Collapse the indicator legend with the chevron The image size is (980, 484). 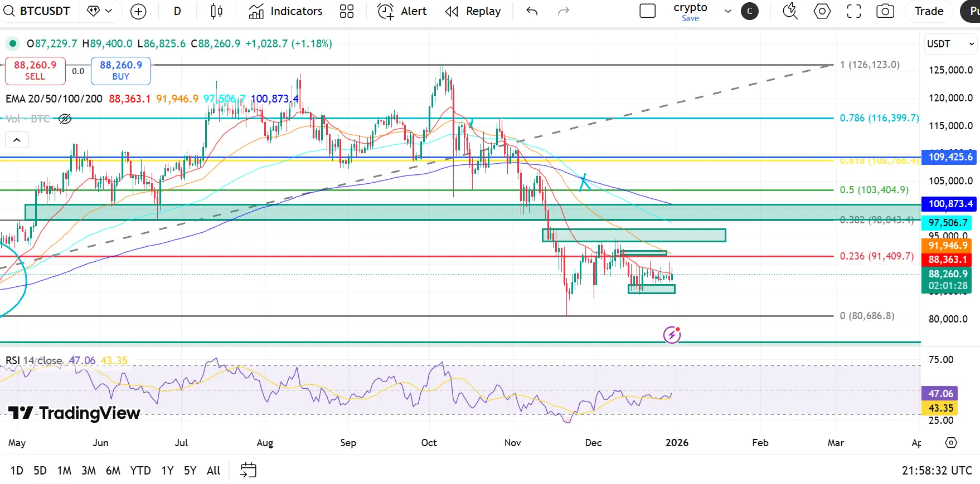point(17,140)
